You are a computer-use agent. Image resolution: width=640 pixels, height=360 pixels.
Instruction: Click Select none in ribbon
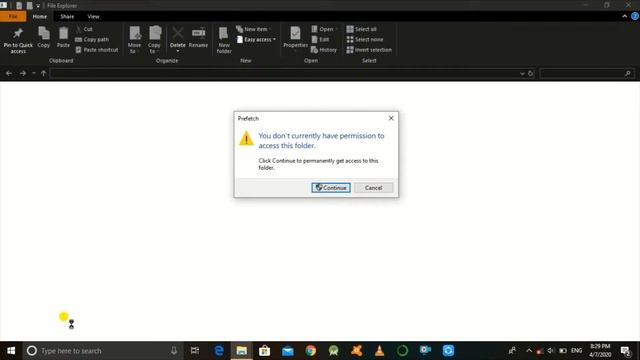point(365,40)
